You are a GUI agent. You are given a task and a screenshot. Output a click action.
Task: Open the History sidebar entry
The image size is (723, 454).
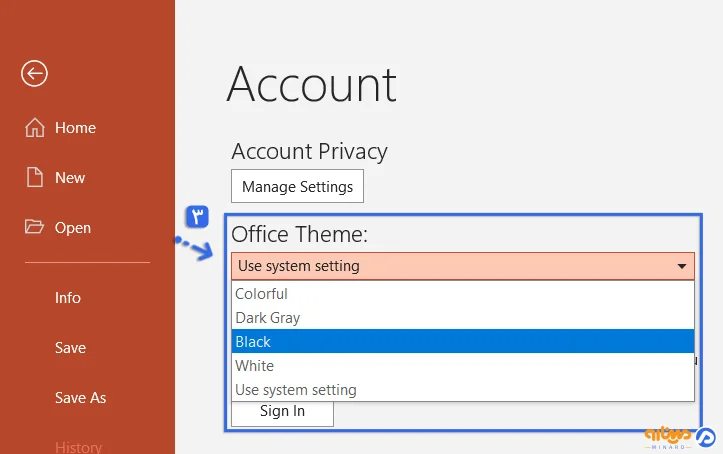click(x=78, y=447)
